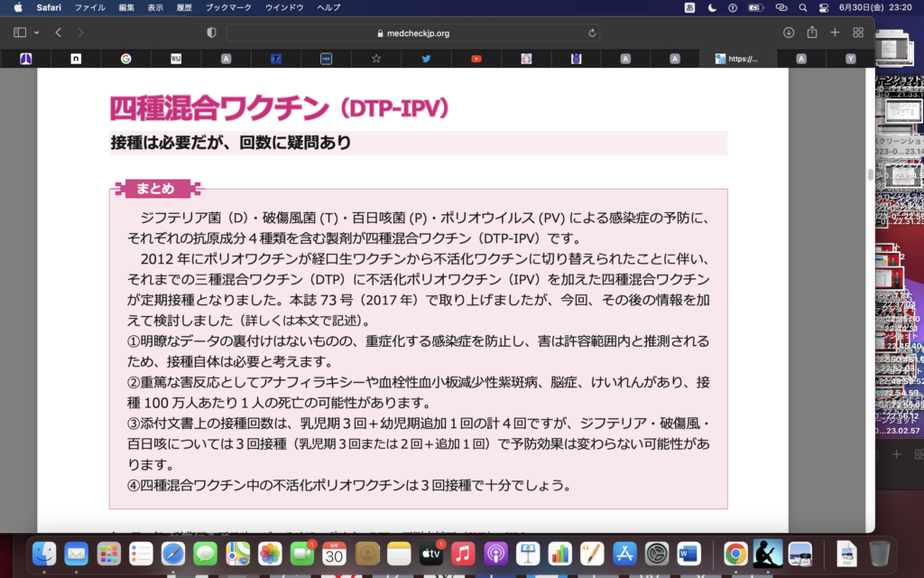
Task: Open Spotlight search in menu bar
Action: coord(802,7)
